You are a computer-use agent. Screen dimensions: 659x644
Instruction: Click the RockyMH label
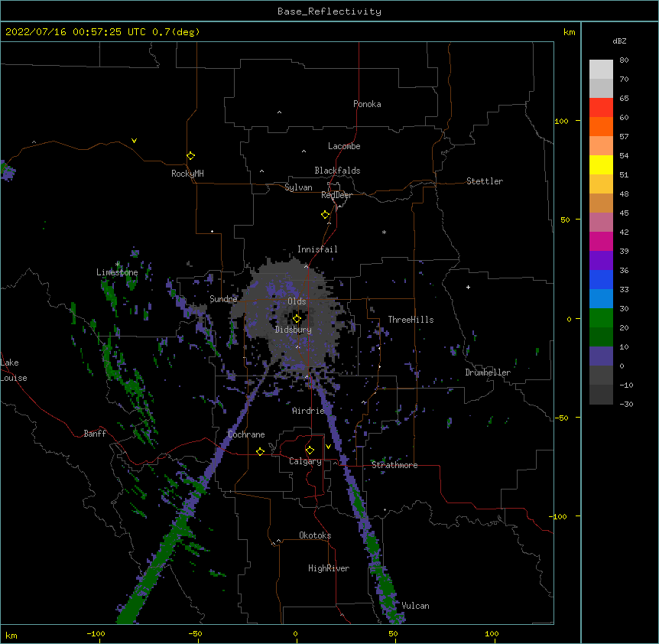click(x=187, y=174)
